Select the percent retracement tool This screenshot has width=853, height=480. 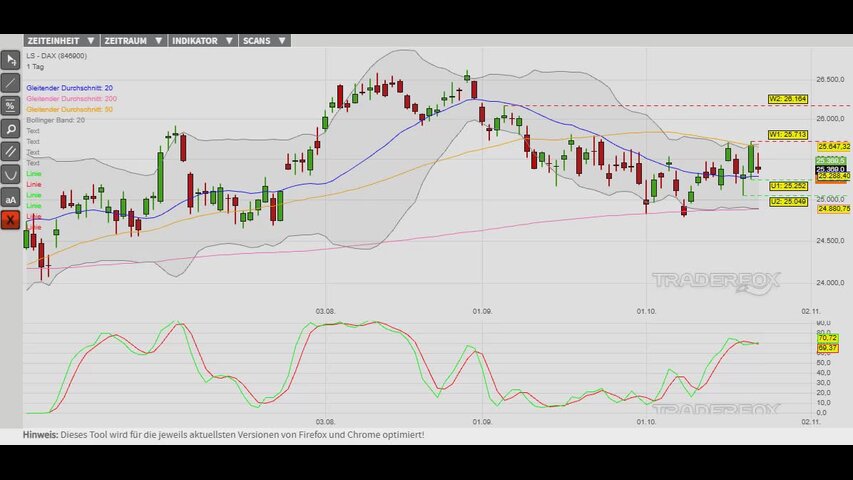coord(10,106)
